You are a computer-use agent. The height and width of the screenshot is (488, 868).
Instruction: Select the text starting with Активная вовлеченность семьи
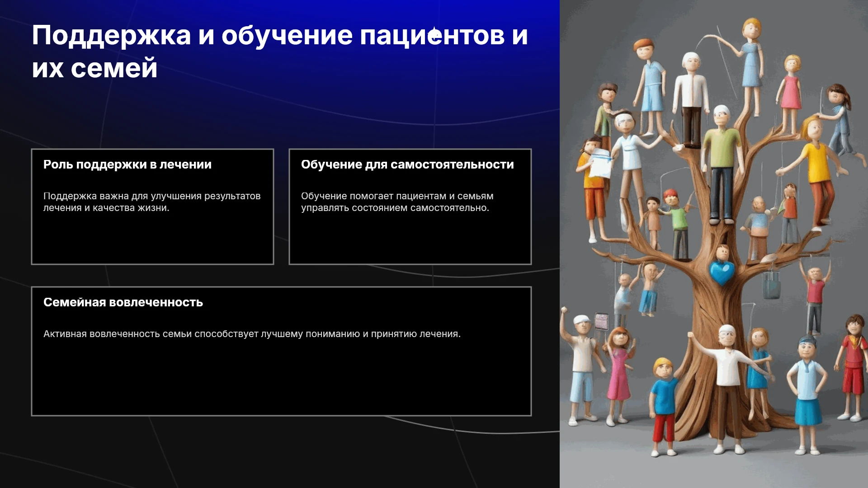click(x=252, y=334)
